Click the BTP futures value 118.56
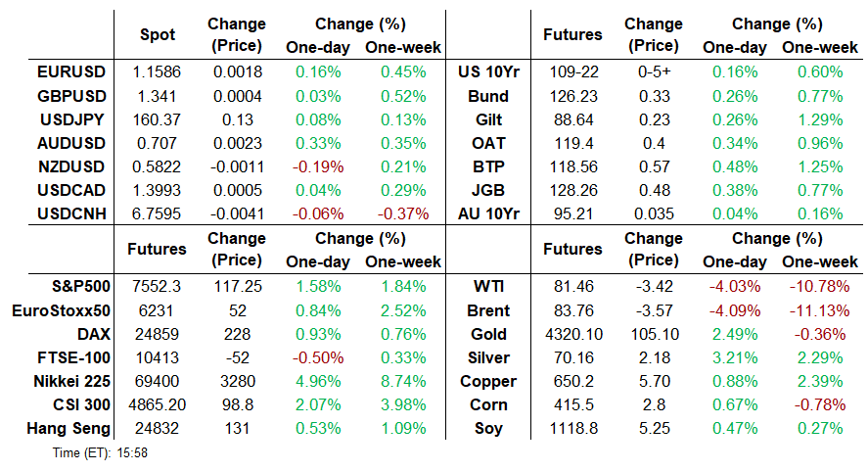Image resolution: width=868 pixels, height=472 pixels. (572, 166)
